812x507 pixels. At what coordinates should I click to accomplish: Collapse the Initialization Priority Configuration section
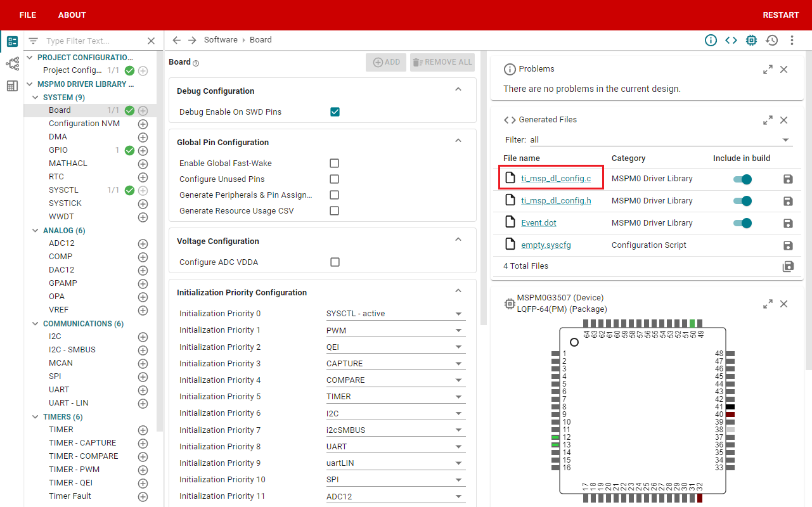click(458, 292)
